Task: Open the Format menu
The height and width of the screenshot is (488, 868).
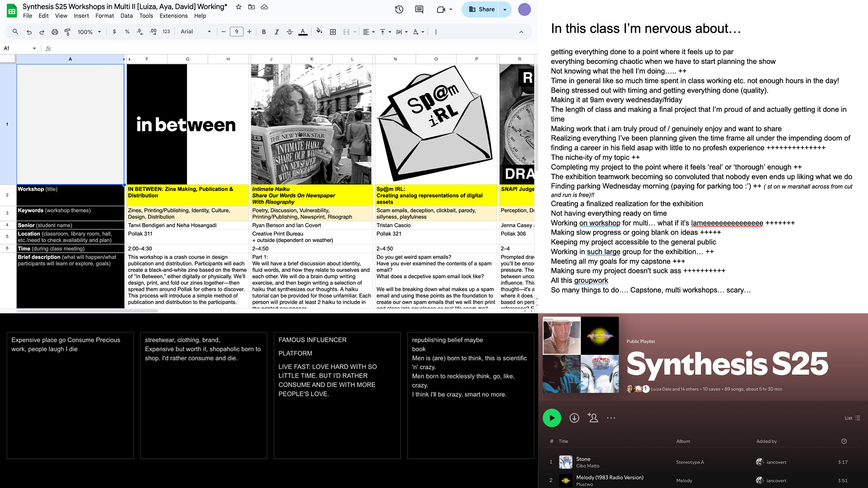Action: pos(104,16)
